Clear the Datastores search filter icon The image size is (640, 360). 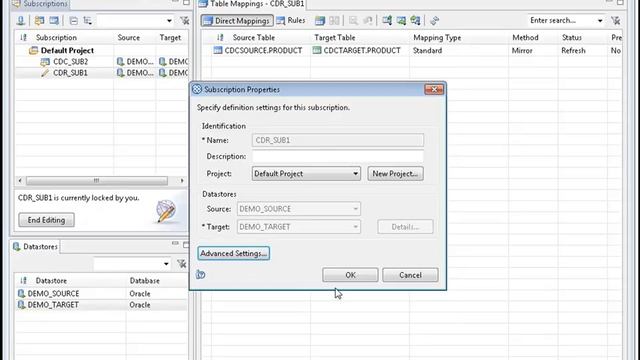click(x=182, y=264)
